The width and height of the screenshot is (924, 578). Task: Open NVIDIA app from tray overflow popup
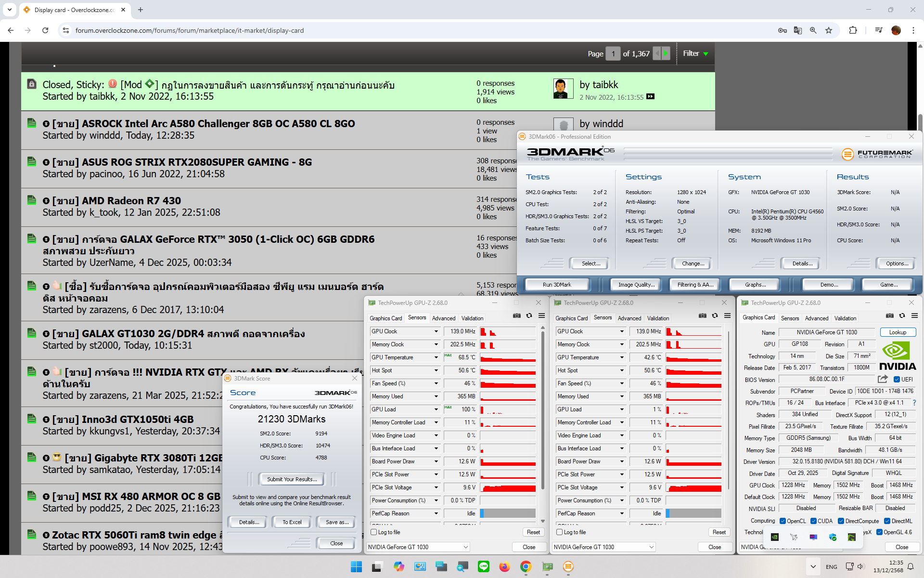tap(775, 537)
